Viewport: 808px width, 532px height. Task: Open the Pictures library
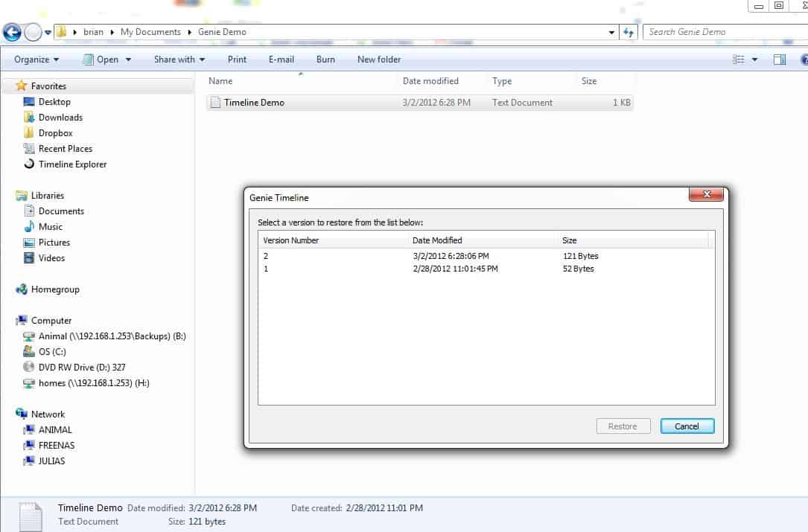pyautogui.click(x=54, y=243)
